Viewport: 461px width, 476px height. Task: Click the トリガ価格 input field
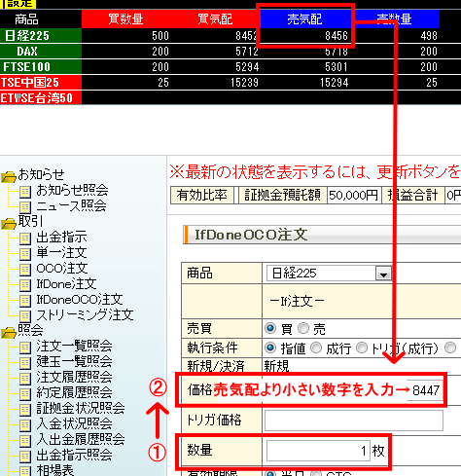click(354, 421)
